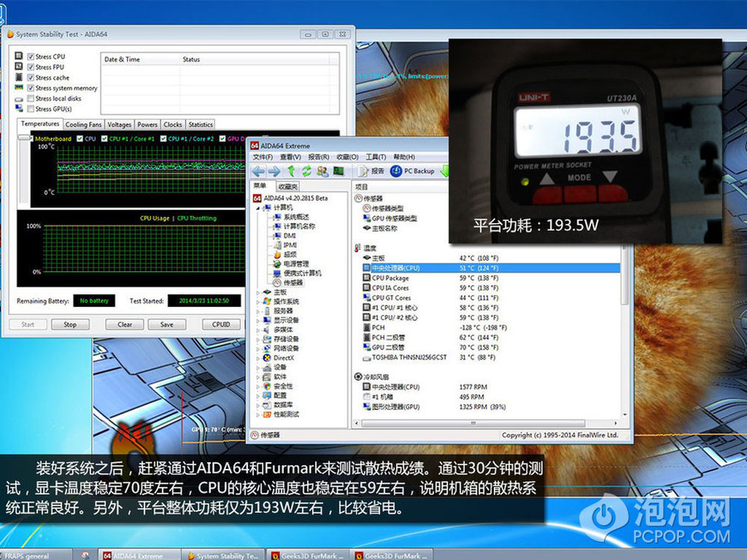This screenshot has height=560, width=747.
Task: Select the TOSHIBA THNSNJ256GCST row
Action: pos(491,357)
